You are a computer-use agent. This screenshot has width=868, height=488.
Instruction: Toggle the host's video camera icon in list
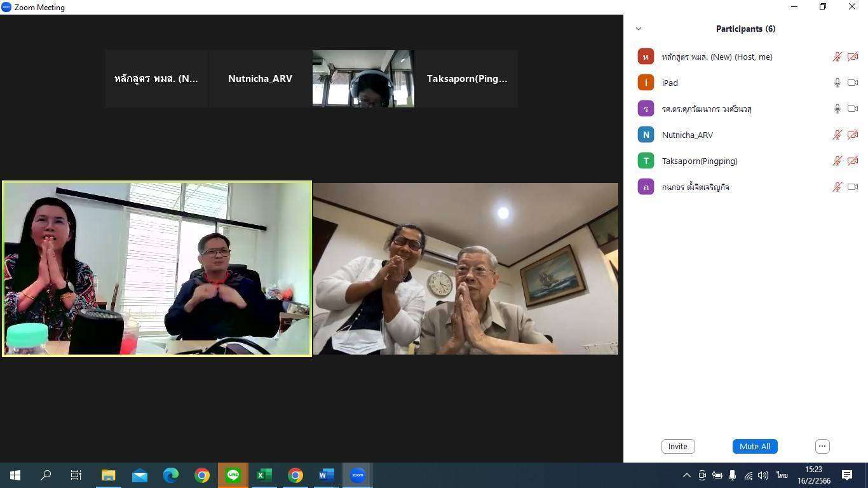pos(853,57)
